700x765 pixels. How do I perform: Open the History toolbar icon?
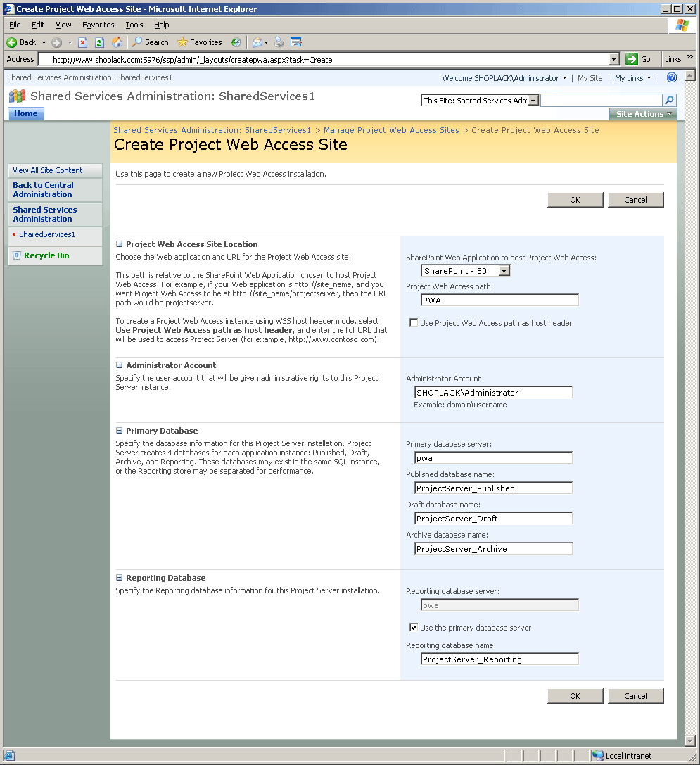click(x=236, y=42)
